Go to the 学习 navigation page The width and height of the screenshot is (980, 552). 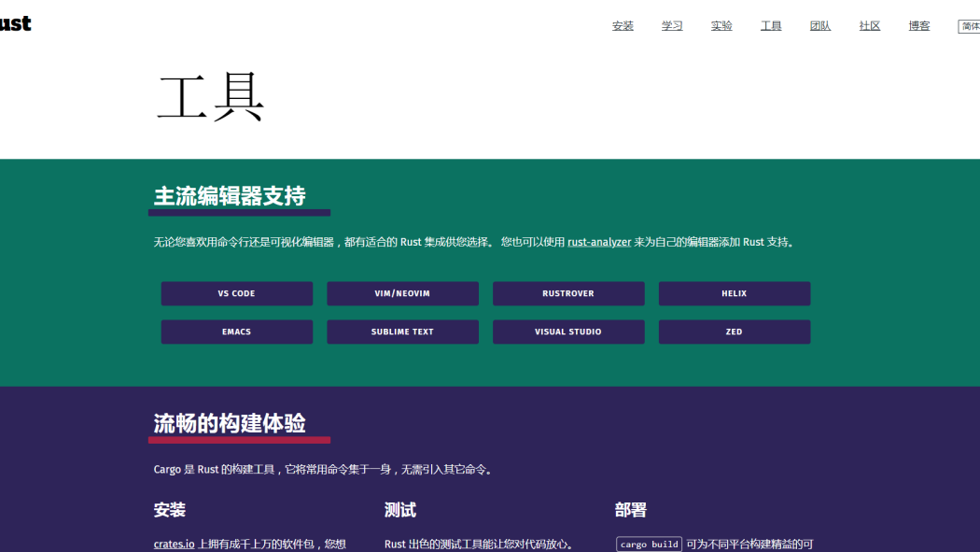point(672,25)
